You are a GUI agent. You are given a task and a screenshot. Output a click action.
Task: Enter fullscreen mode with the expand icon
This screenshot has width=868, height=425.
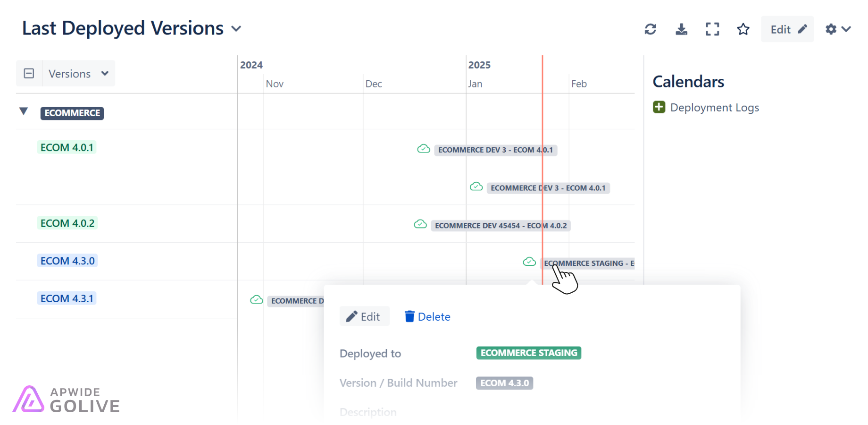click(x=712, y=29)
